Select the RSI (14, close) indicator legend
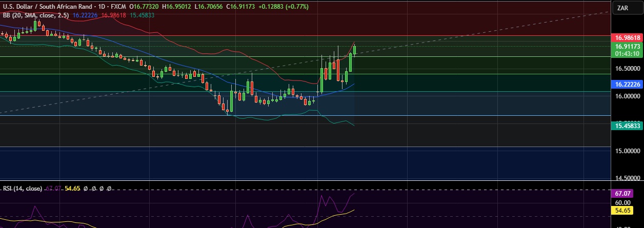 click(x=23, y=189)
